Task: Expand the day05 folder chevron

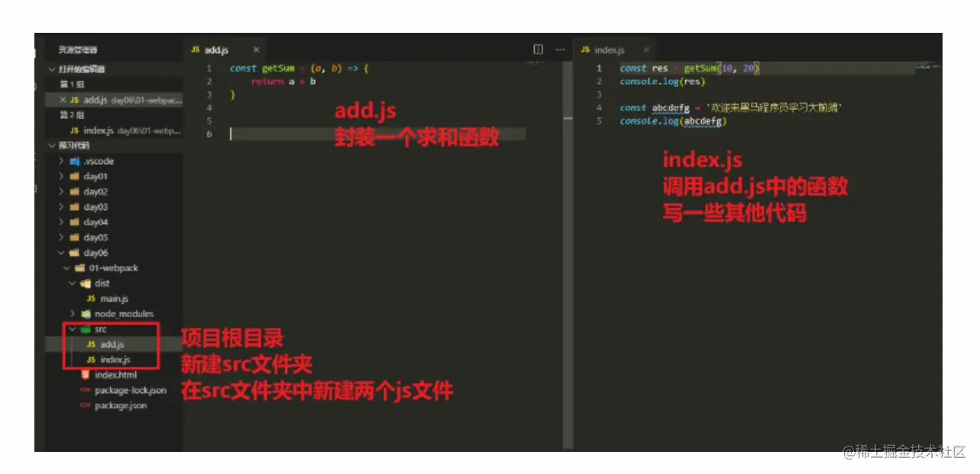Action: click(61, 237)
